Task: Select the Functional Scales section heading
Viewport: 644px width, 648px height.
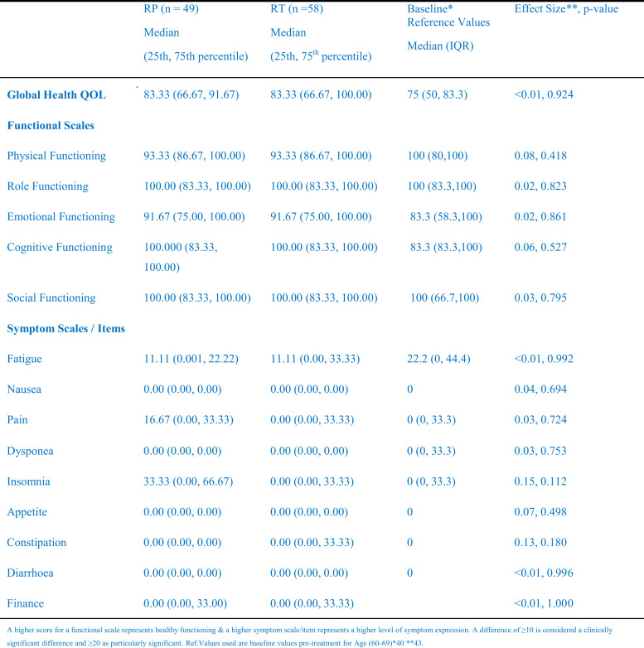Action: (x=52, y=125)
